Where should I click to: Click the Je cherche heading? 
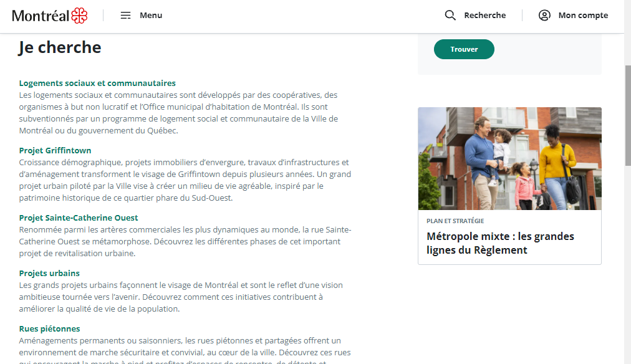pyautogui.click(x=60, y=47)
